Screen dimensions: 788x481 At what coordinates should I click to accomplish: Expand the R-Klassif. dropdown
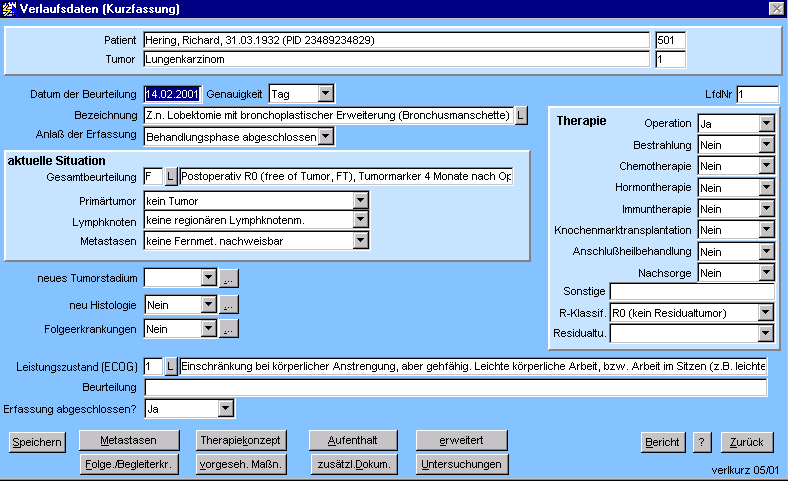click(x=766, y=312)
